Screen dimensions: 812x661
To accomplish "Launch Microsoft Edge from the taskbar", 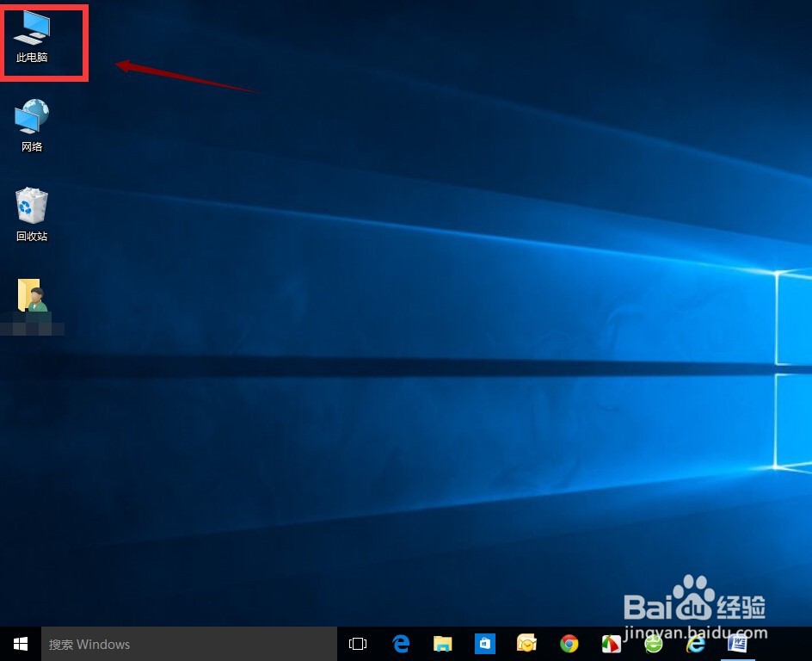I will (x=400, y=644).
